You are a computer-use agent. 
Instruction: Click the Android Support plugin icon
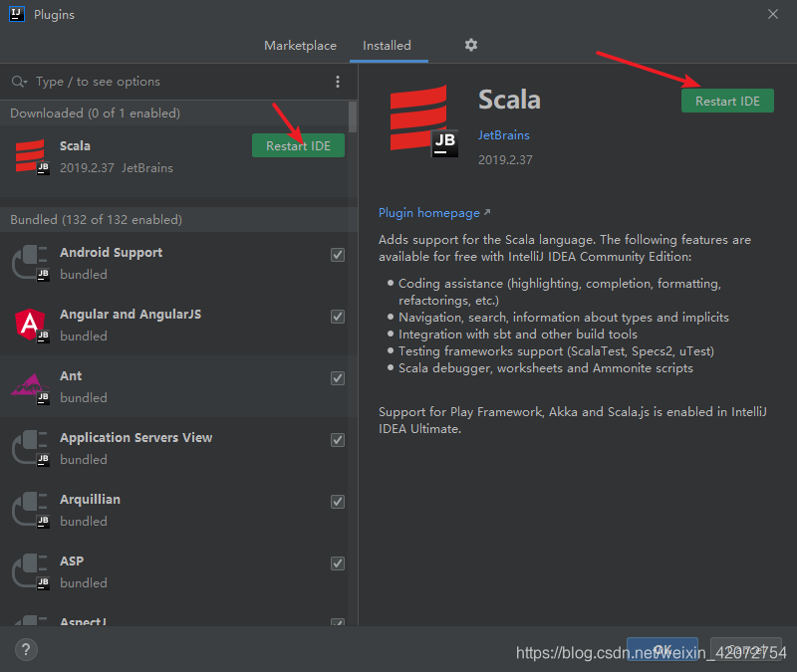[31, 263]
